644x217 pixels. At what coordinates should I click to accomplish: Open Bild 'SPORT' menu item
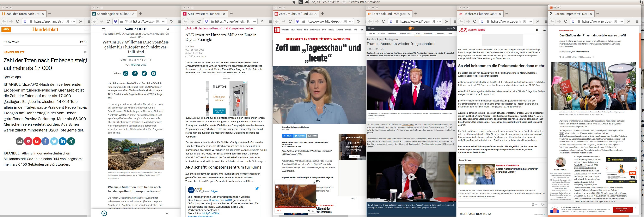(x=324, y=30)
